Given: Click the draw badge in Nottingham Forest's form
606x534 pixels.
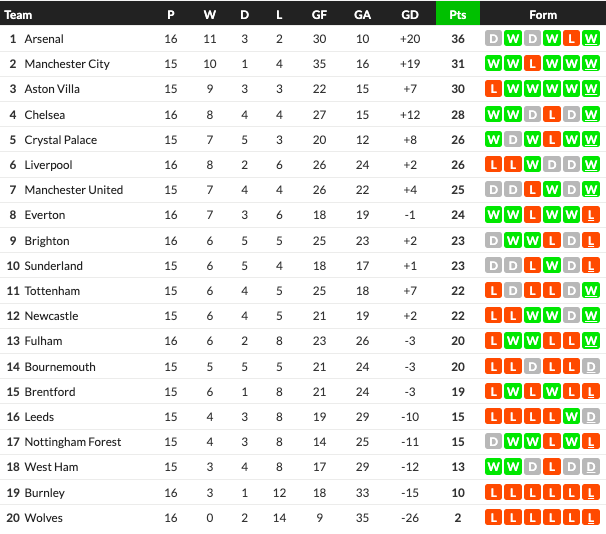Looking at the screenshot, I should [493, 442].
